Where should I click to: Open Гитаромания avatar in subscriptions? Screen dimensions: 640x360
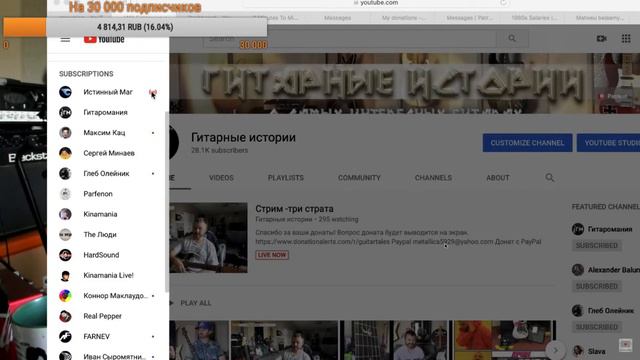tap(65, 112)
